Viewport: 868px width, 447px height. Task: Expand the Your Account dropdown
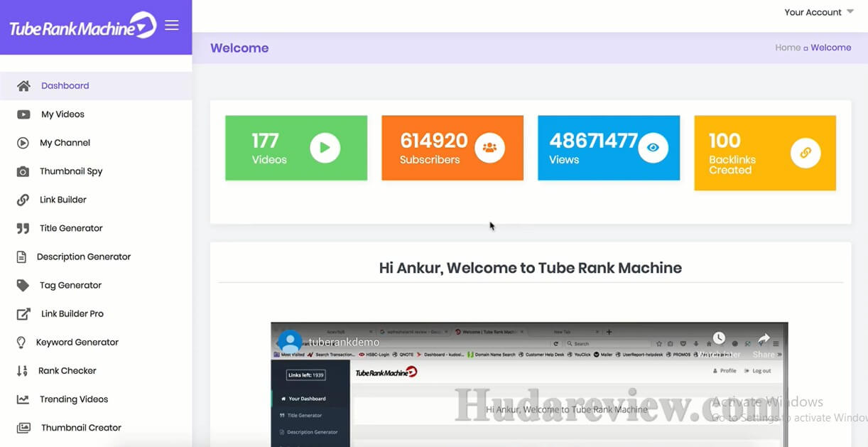point(819,12)
